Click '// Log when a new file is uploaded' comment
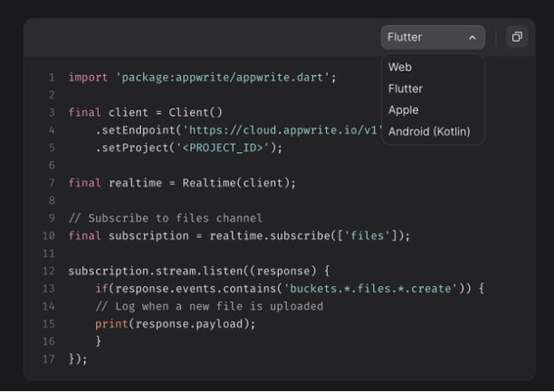Screen dimensions: 554x392 pos(209,306)
